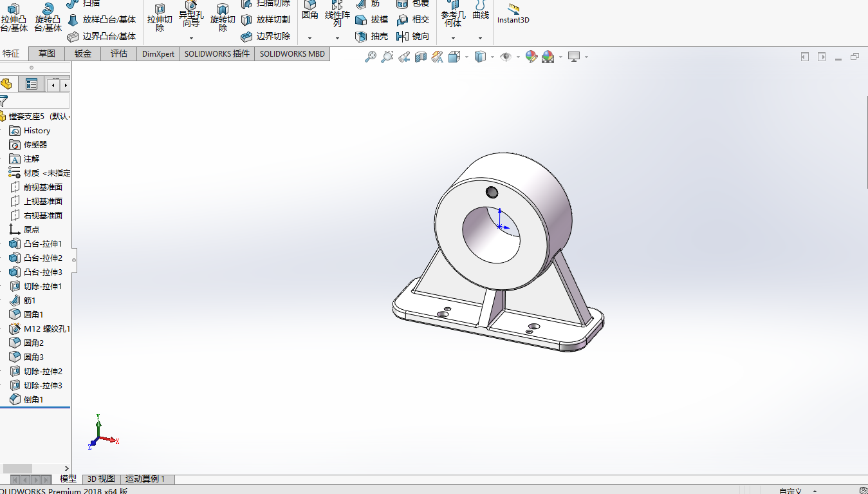
Task: Select the 倒角1 chamfer feature
Action: 26,400
